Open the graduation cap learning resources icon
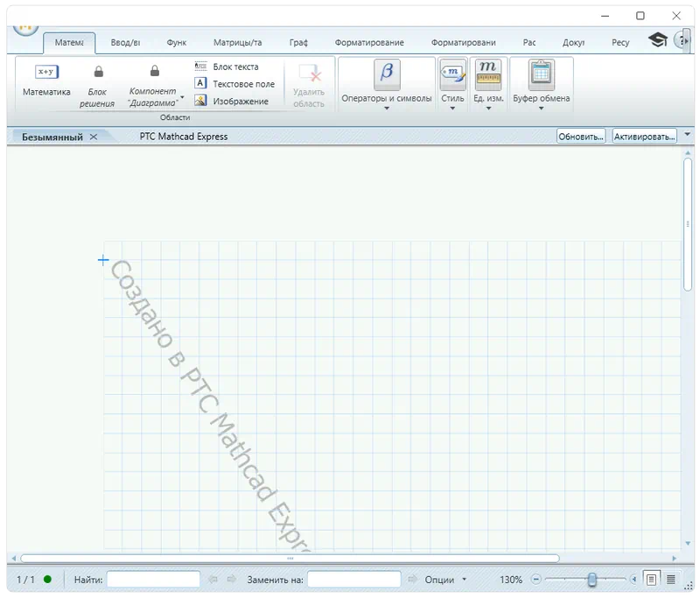This screenshot has height=598, width=700. tap(658, 40)
